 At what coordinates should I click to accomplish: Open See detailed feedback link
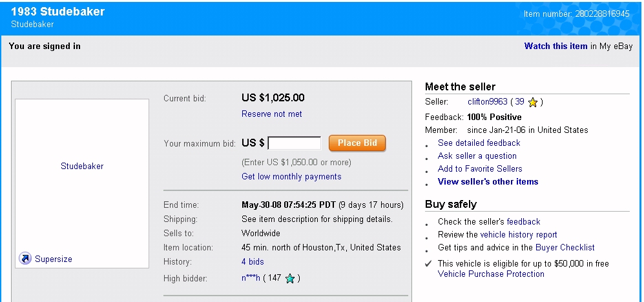click(x=479, y=143)
